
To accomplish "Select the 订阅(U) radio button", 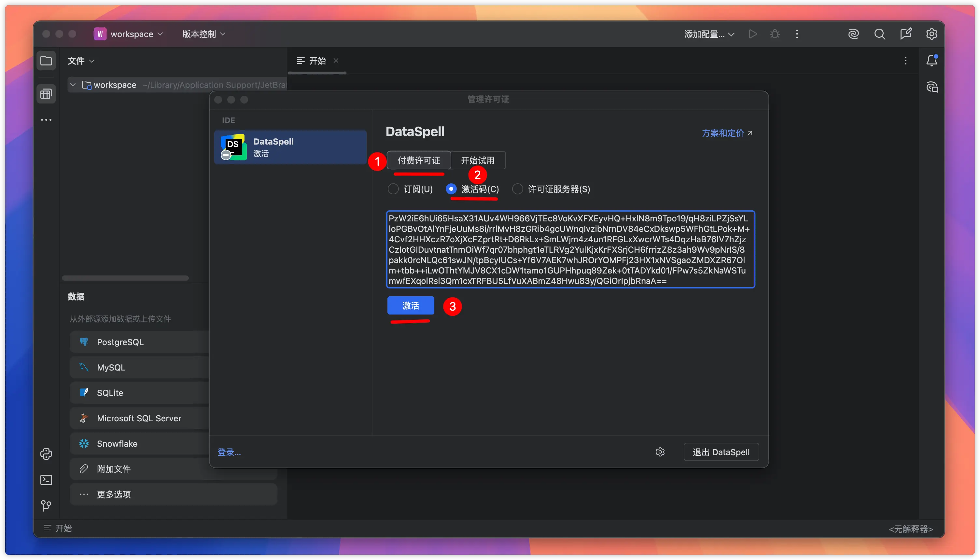I will (x=393, y=189).
